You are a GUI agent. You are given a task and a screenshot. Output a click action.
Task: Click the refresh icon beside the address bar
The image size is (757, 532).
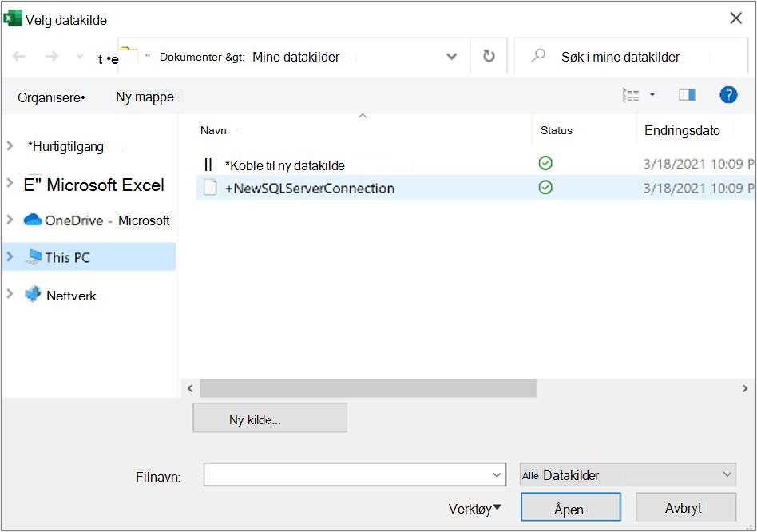point(489,56)
